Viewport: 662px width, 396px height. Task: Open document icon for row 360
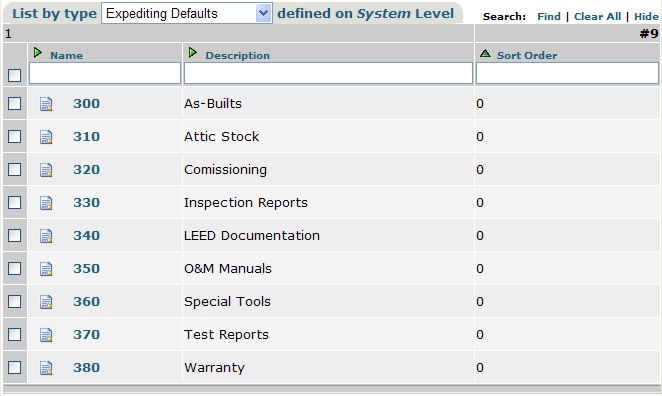tap(46, 301)
